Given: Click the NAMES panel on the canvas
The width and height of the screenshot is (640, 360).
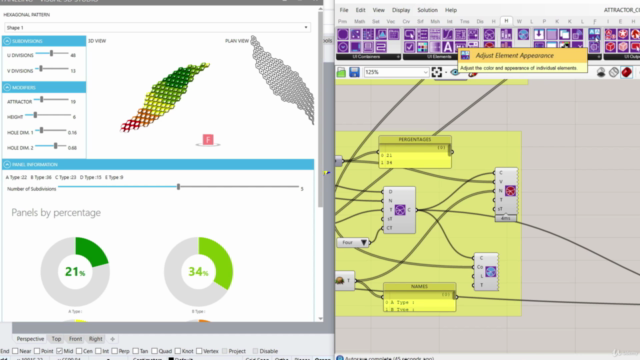Looking at the screenshot, I should (x=419, y=298).
